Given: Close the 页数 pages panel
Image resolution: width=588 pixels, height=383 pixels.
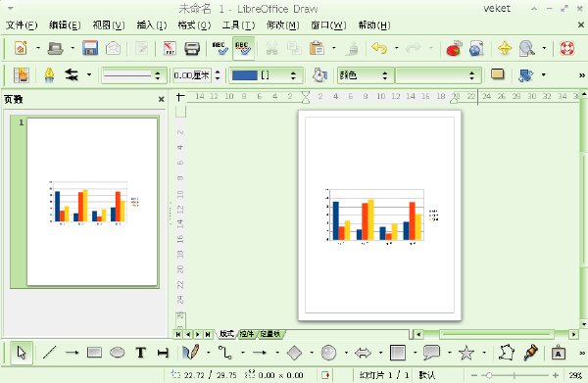Looking at the screenshot, I should pos(162,99).
